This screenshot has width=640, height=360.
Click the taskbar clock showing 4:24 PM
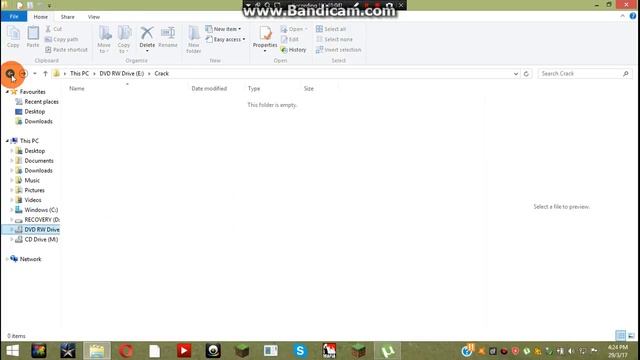coord(618,351)
